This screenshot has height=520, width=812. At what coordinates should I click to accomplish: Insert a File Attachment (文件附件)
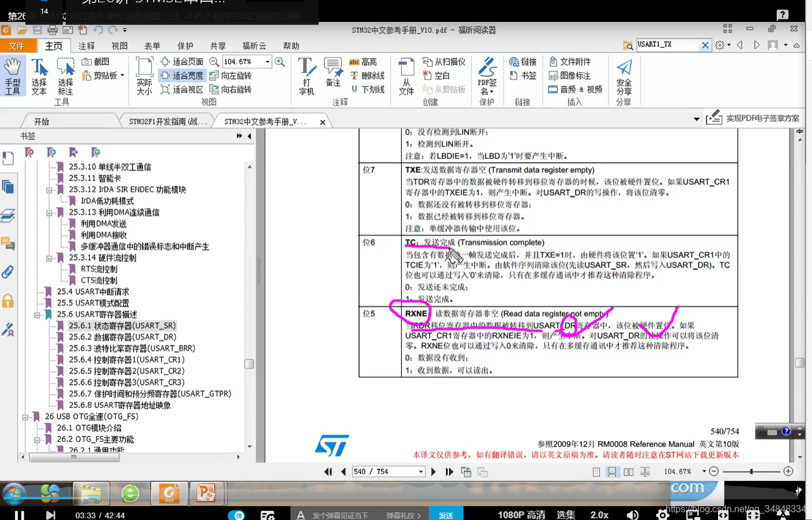click(x=570, y=62)
